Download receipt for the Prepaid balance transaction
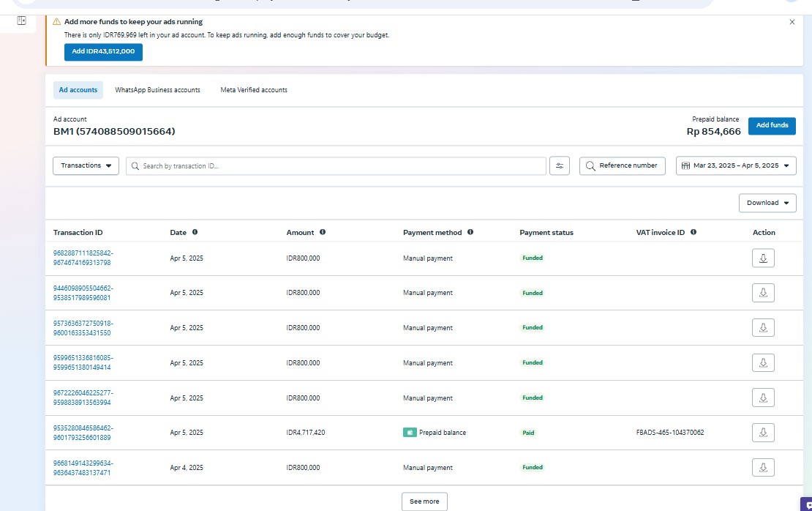812x511 pixels. point(763,433)
